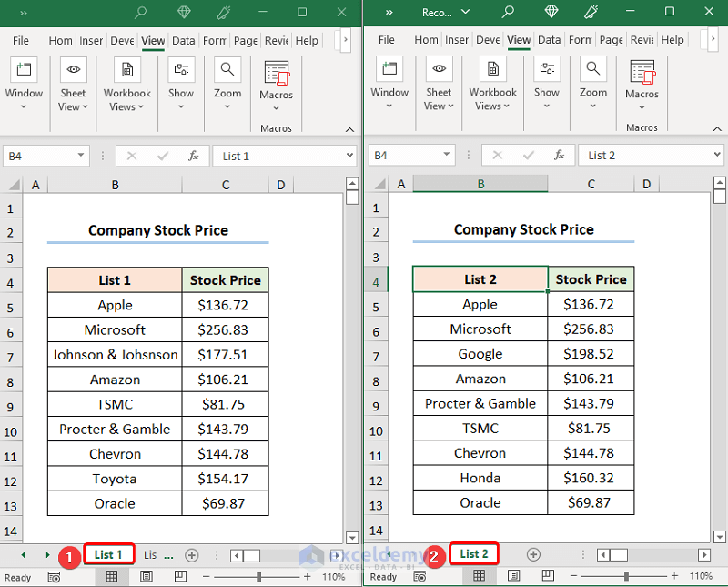
Task: Click the insert function fx icon, left window
Action: point(193,156)
